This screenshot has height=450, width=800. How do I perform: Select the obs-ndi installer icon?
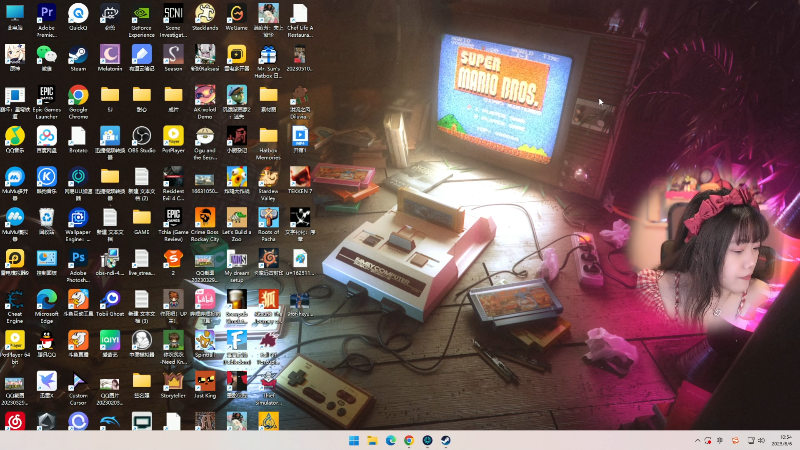coord(110,262)
